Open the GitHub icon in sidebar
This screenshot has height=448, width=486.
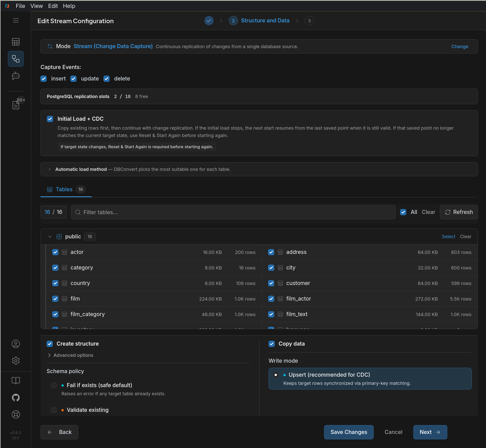click(16, 398)
